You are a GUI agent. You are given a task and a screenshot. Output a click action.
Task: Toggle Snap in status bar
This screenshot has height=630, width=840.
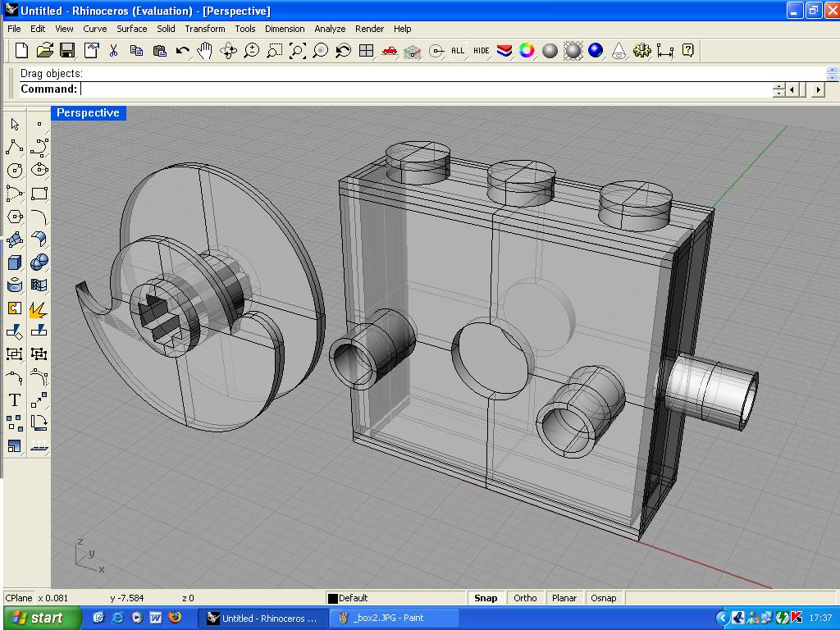[x=486, y=598]
